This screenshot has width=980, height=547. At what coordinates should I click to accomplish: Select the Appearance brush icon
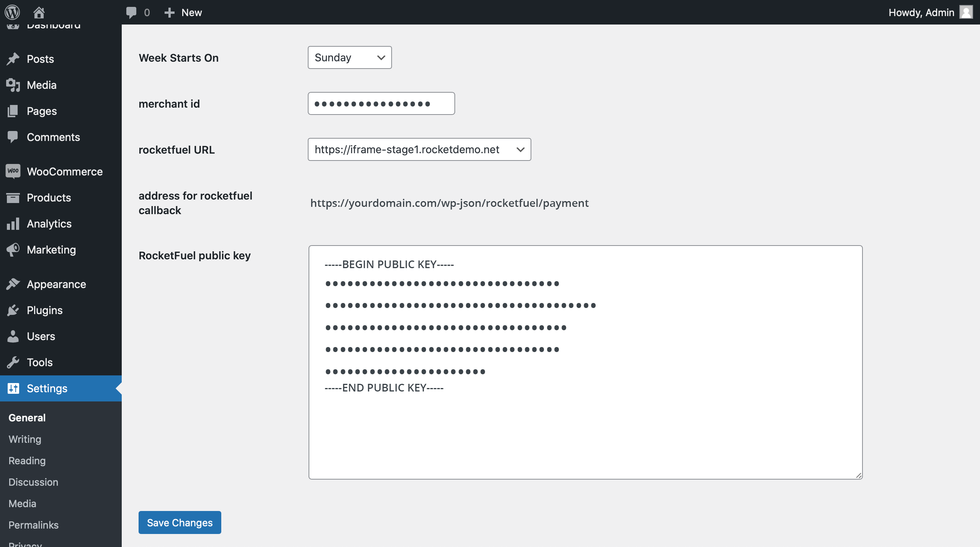coord(13,284)
